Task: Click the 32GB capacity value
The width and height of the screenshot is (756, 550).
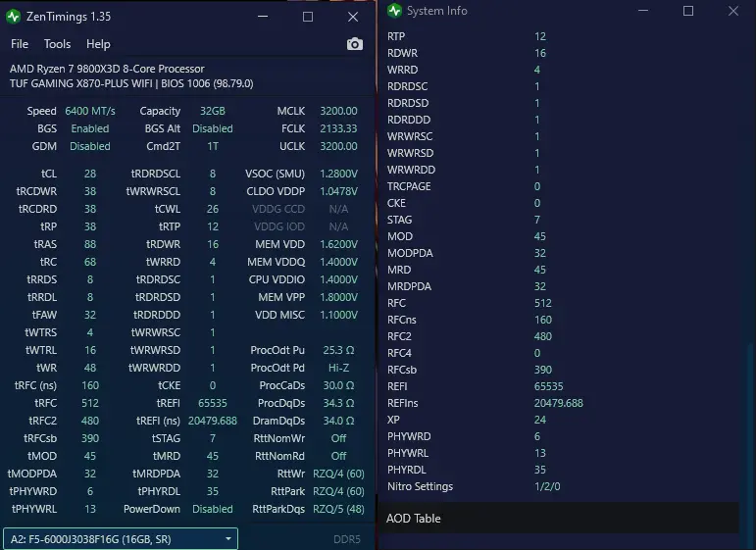Action: coord(213,111)
